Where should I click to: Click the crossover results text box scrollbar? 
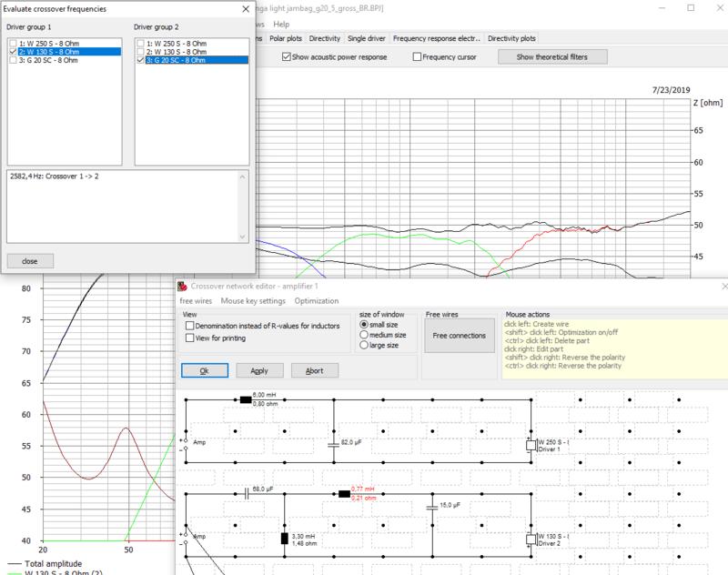click(241, 206)
